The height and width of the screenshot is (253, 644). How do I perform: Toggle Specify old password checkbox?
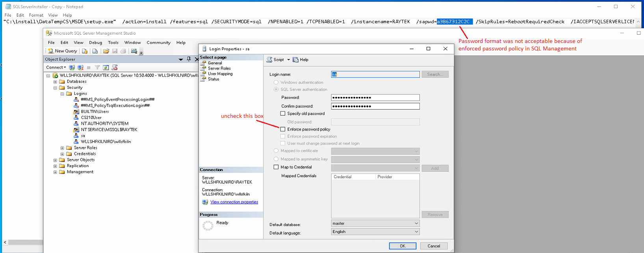(283, 113)
